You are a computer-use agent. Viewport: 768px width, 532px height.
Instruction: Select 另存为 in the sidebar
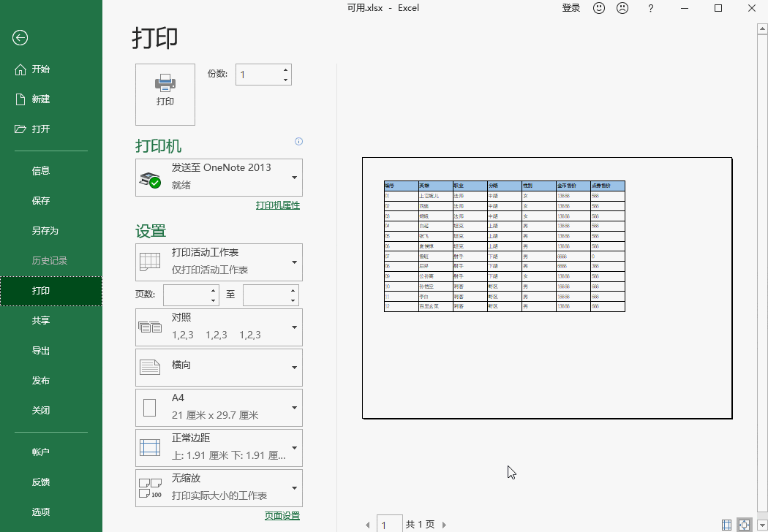[x=51, y=230]
